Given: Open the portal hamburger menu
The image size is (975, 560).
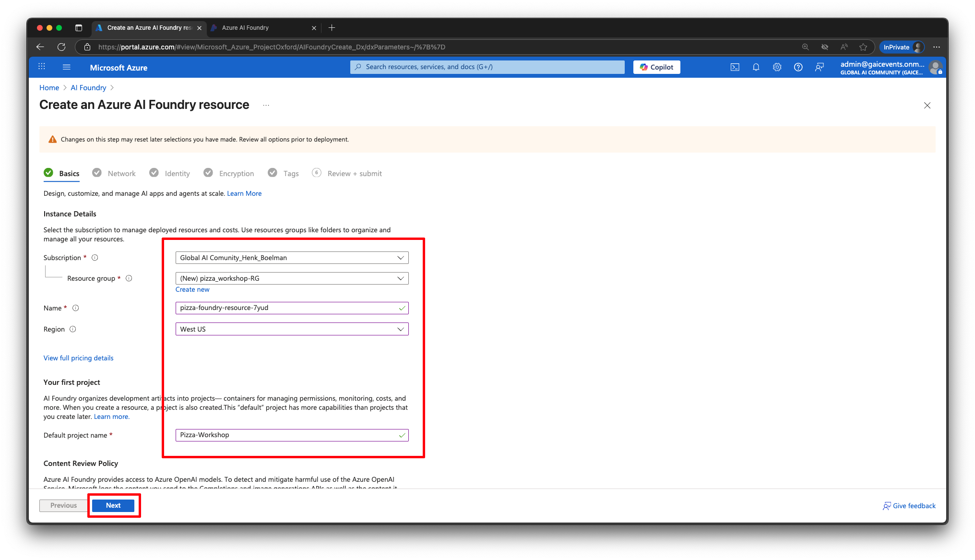Looking at the screenshot, I should coord(67,67).
